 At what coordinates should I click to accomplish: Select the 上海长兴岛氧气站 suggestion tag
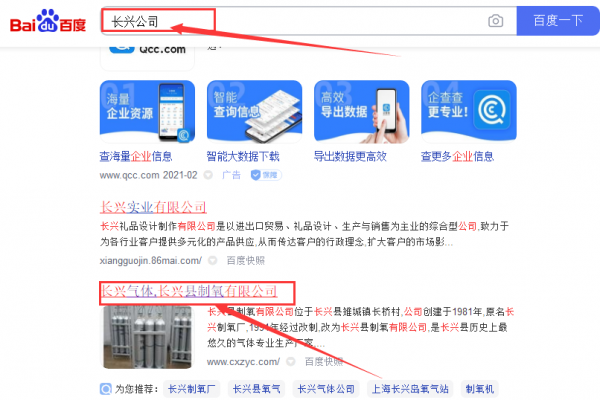pos(410,389)
